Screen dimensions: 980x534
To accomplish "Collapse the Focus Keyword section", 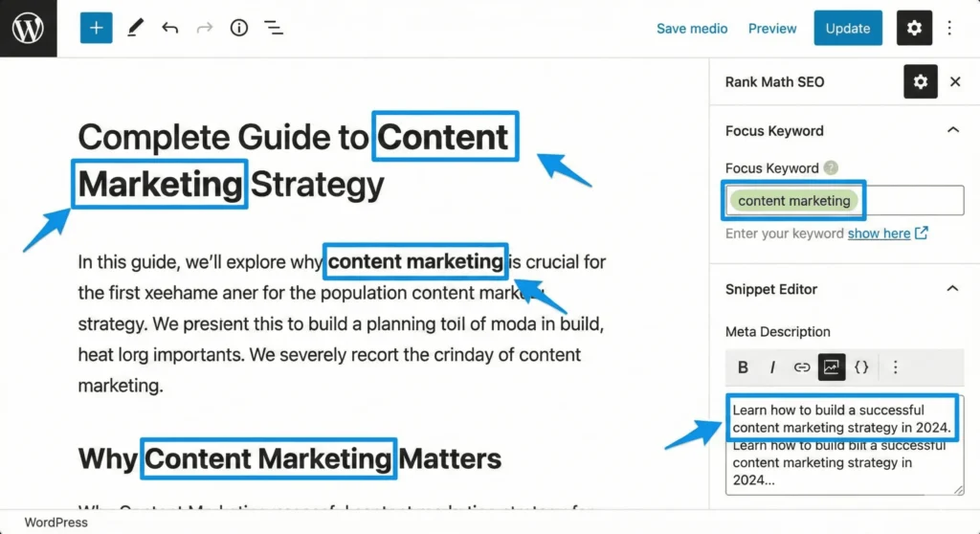I will [952, 130].
